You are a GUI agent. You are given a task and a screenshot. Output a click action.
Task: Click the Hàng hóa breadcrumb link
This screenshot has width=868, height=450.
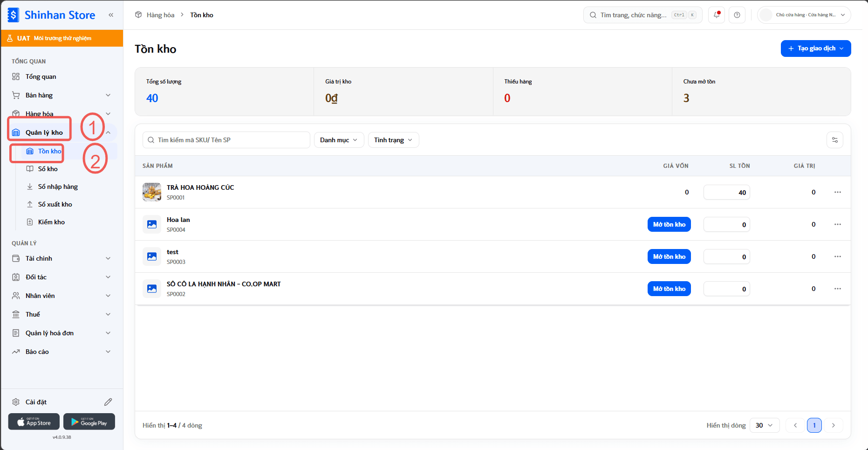(160, 15)
